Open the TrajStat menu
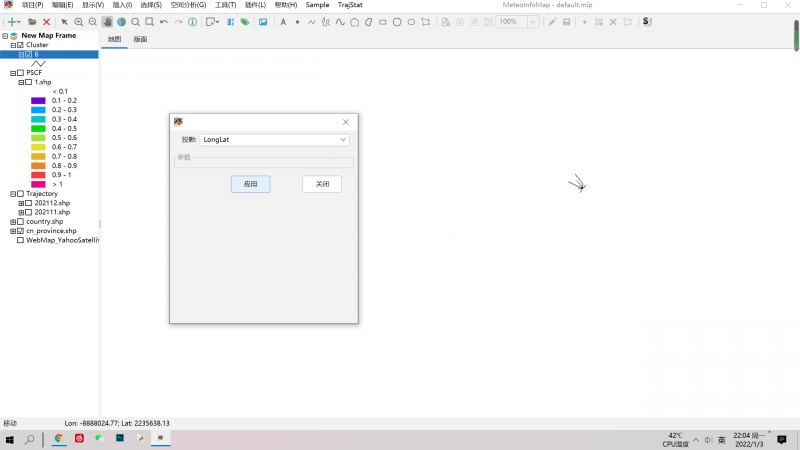Screen dimensions: 800x450 350,5
